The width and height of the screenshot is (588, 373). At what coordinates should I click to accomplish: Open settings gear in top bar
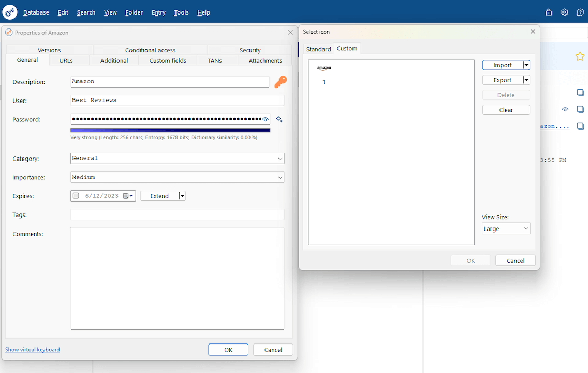tap(565, 12)
